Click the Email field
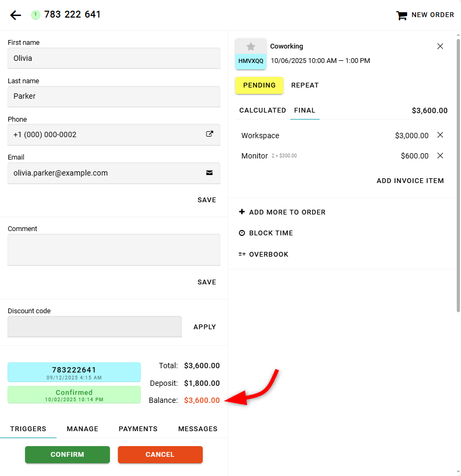This screenshot has width=461, height=476. 114,173
